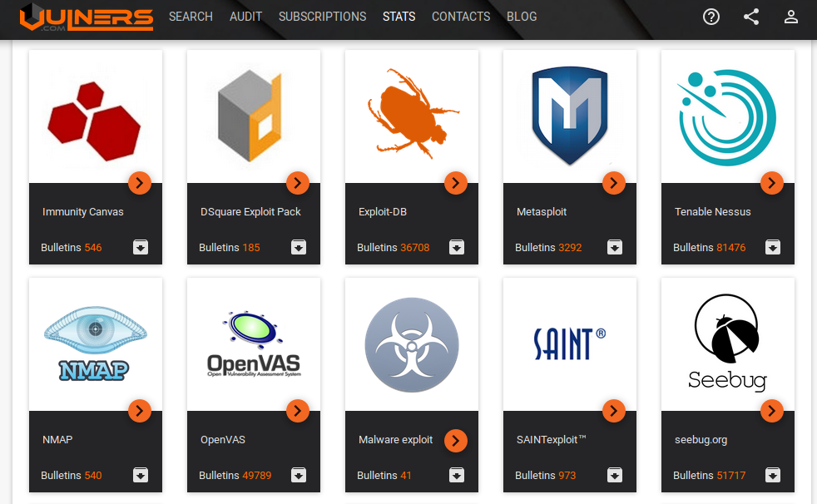817x504 pixels.
Task: Click Bulletins 3292 count
Action: click(x=548, y=248)
